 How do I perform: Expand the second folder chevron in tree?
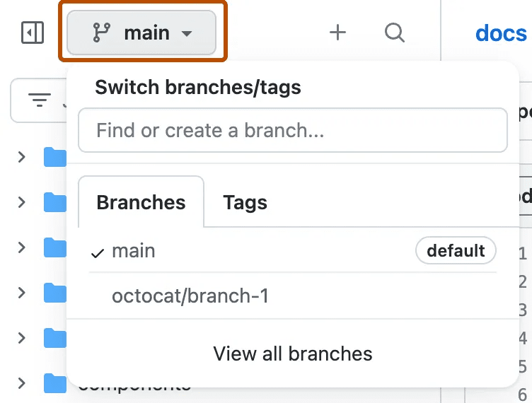tap(22, 202)
